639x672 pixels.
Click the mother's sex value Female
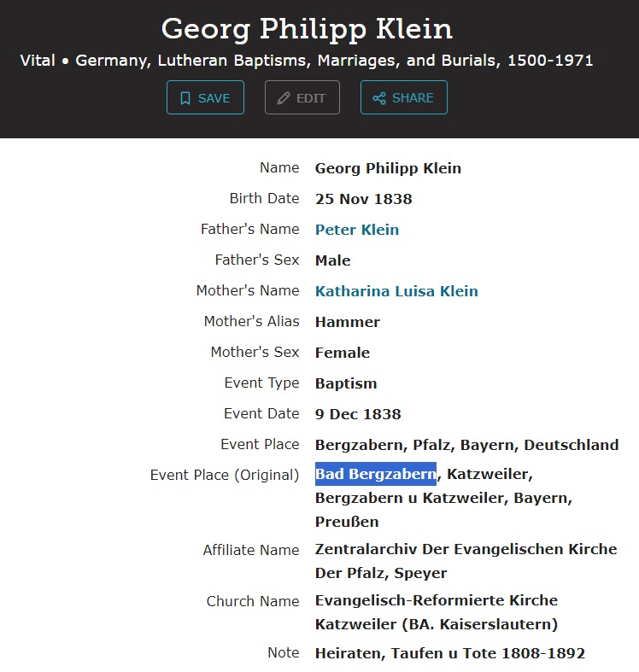point(342,353)
